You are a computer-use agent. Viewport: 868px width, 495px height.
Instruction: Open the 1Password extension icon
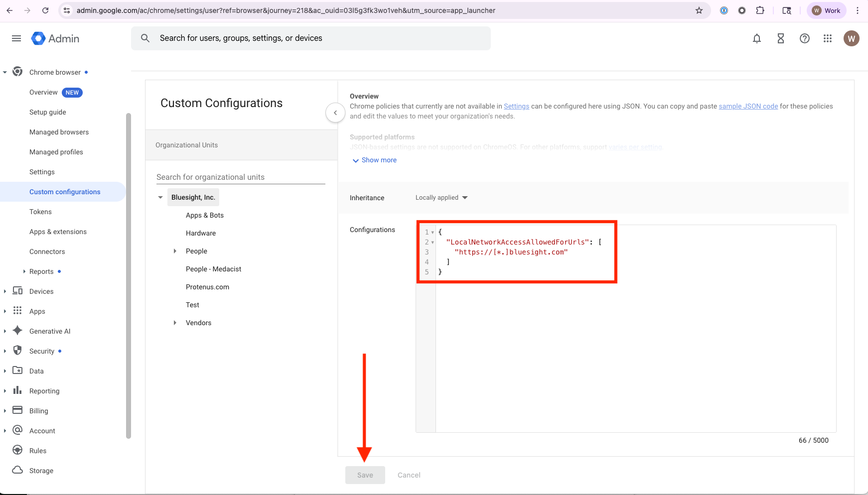[724, 10]
